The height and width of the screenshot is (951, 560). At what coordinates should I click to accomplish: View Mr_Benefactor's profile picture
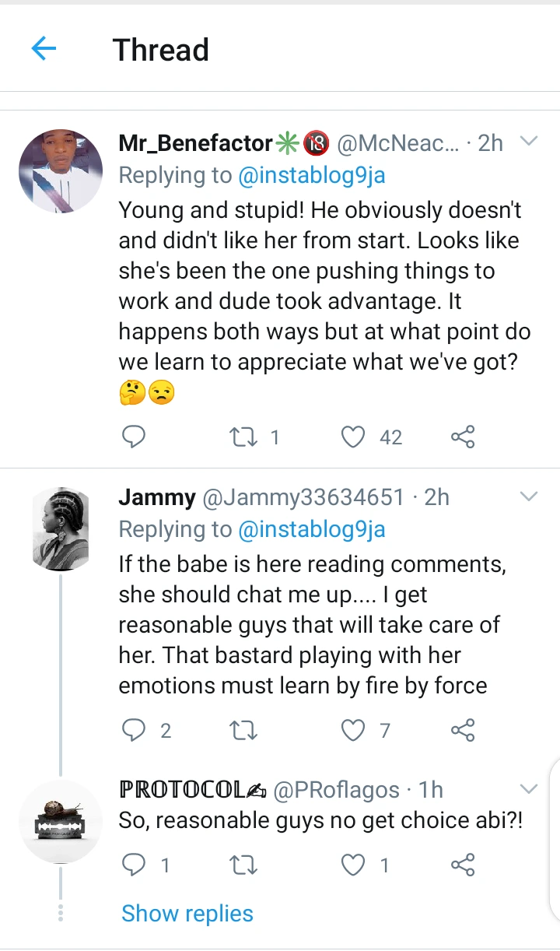point(61,171)
